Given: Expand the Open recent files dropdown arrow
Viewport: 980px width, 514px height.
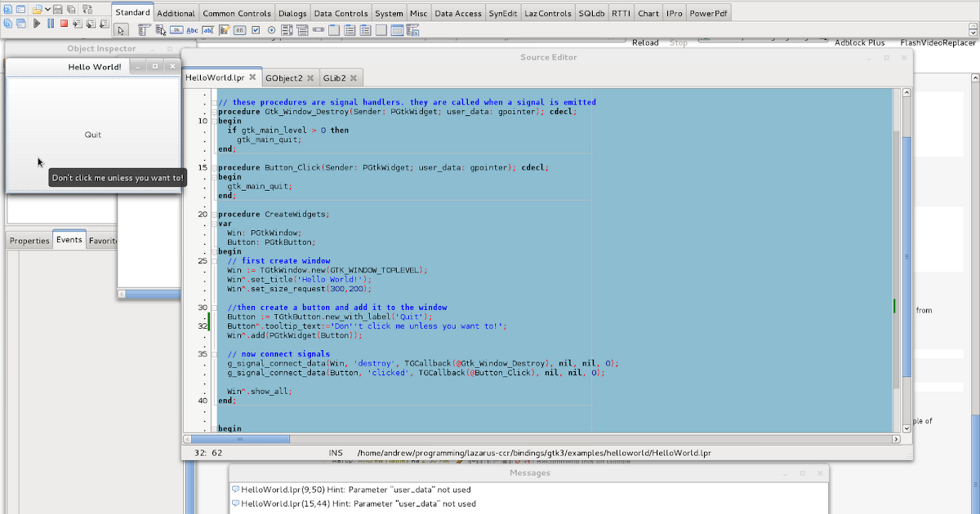Looking at the screenshot, I should click(47, 9).
